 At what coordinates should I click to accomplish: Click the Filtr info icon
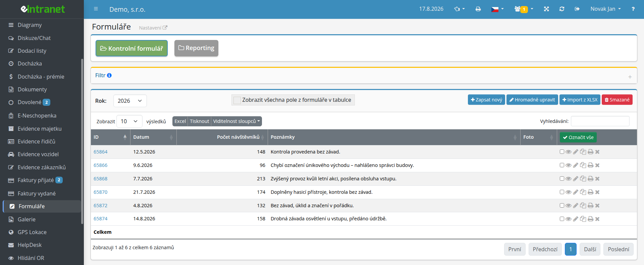point(109,76)
